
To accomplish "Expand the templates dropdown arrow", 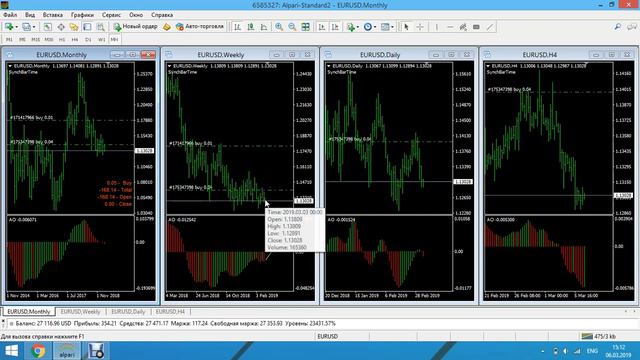I will pos(392,27).
